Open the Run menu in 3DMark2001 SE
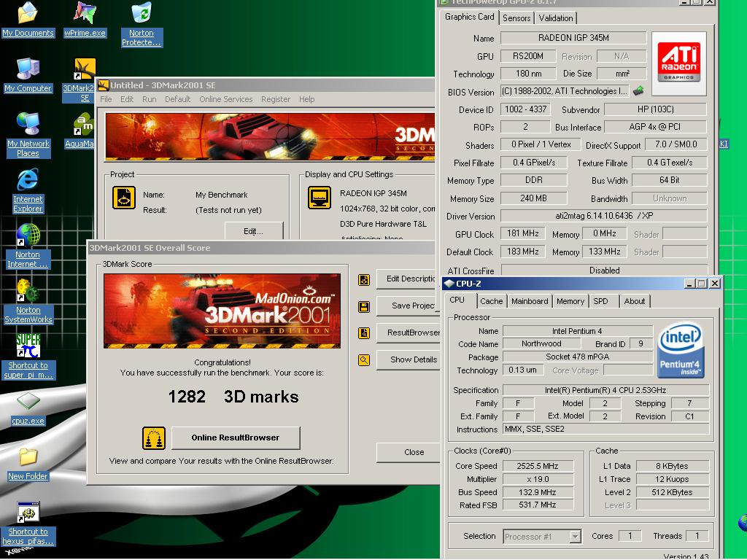Image resolution: width=747 pixels, height=560 pixels. (149, 99)
